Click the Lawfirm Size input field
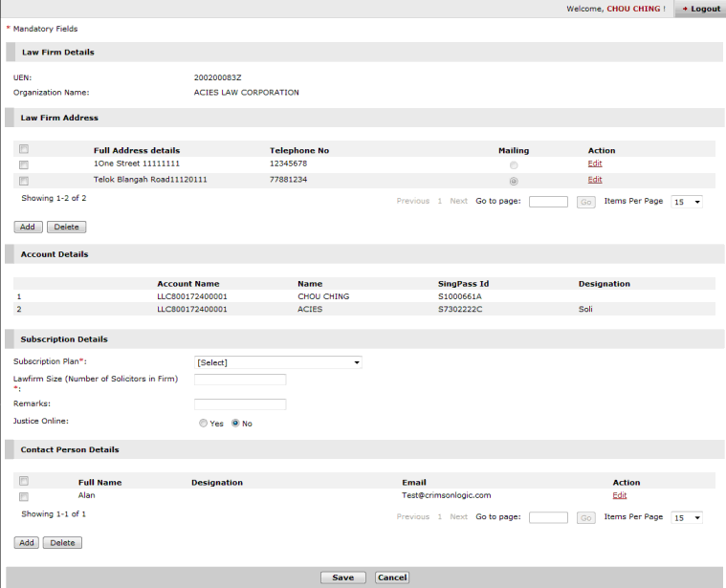 click(x=240, y=380)
